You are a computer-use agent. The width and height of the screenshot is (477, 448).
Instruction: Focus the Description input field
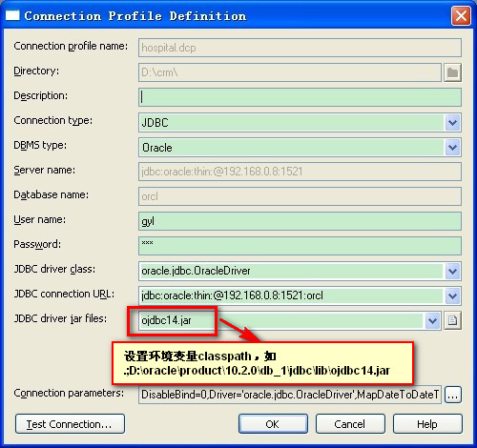coord(300,97)
